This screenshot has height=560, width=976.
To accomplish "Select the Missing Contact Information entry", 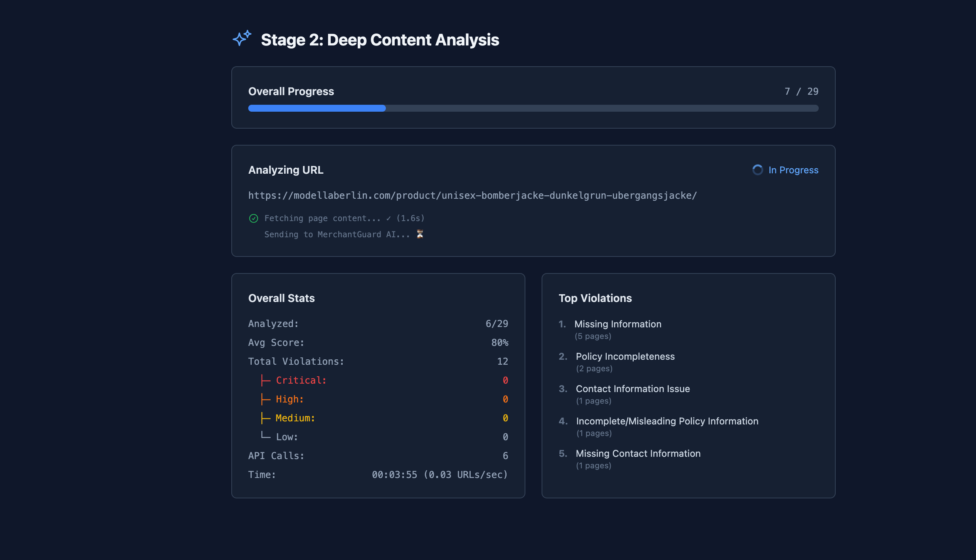I will coord(638,453).
